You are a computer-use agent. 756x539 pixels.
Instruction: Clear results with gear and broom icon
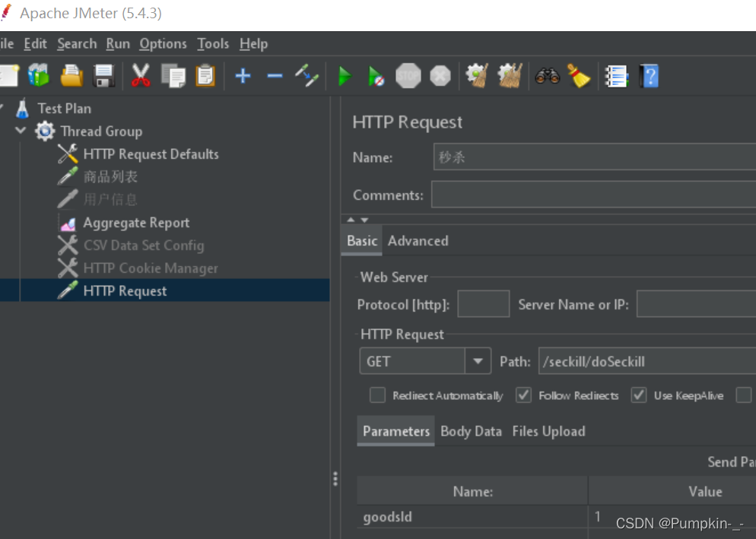(x=478, y=76)
